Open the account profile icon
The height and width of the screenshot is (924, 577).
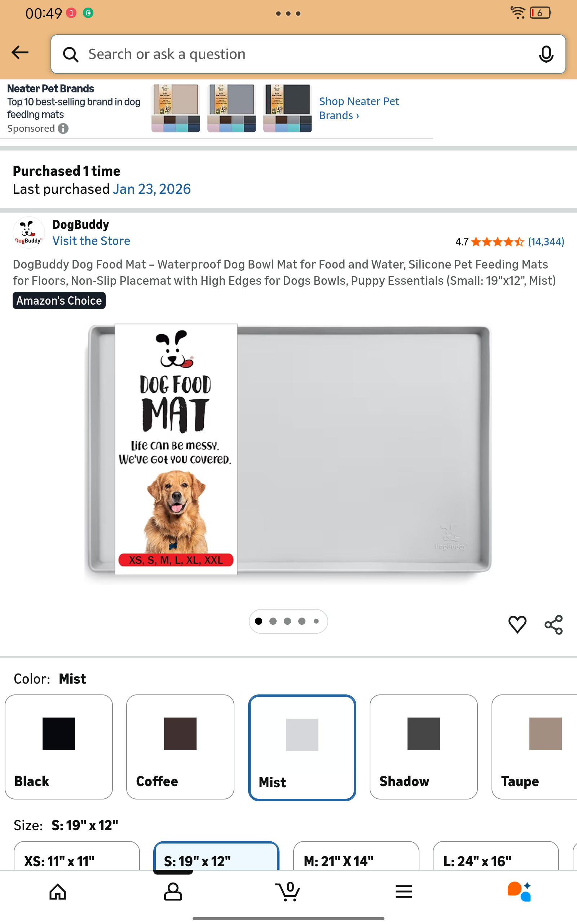(x=173, y=892)
